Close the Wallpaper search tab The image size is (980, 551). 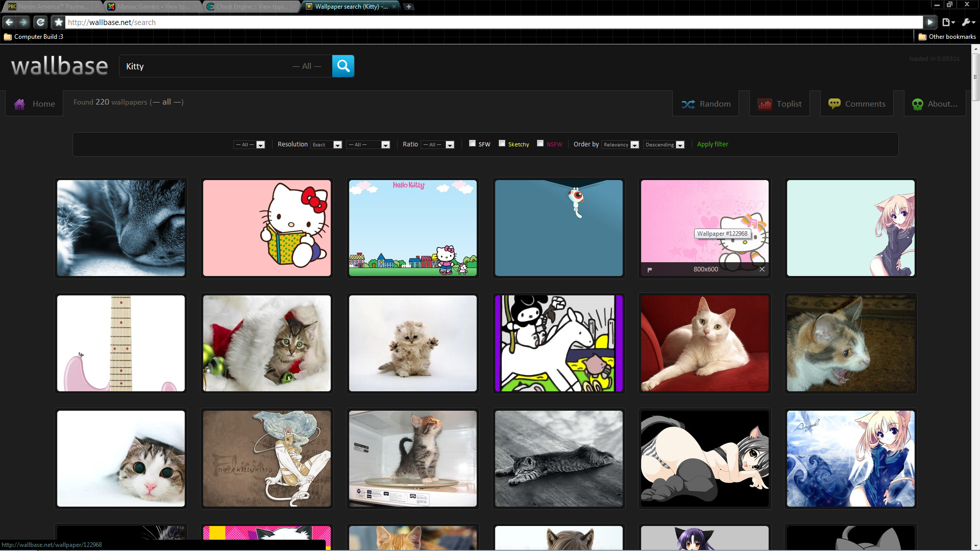394,7
